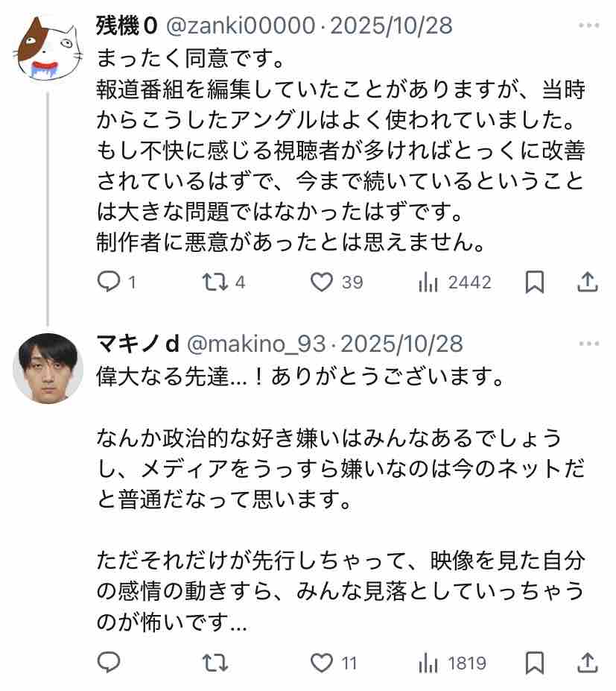
Task: Open more options for the zanki00000 post
Action: (588, 25)
